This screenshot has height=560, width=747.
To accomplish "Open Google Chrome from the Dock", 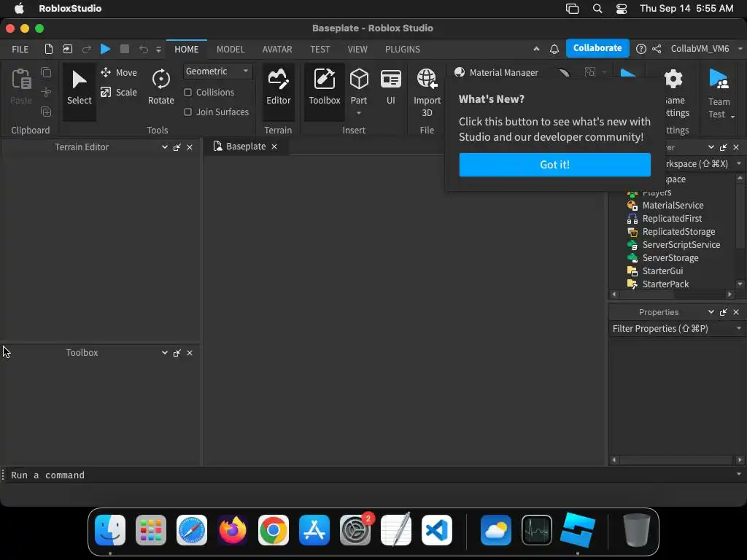I will [274, 530].
